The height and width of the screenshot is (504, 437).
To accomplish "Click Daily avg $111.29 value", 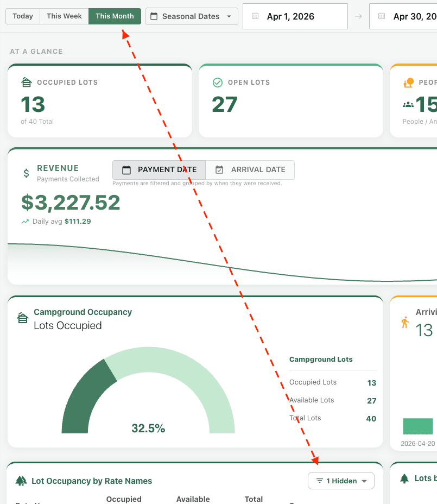I will 78,222.
